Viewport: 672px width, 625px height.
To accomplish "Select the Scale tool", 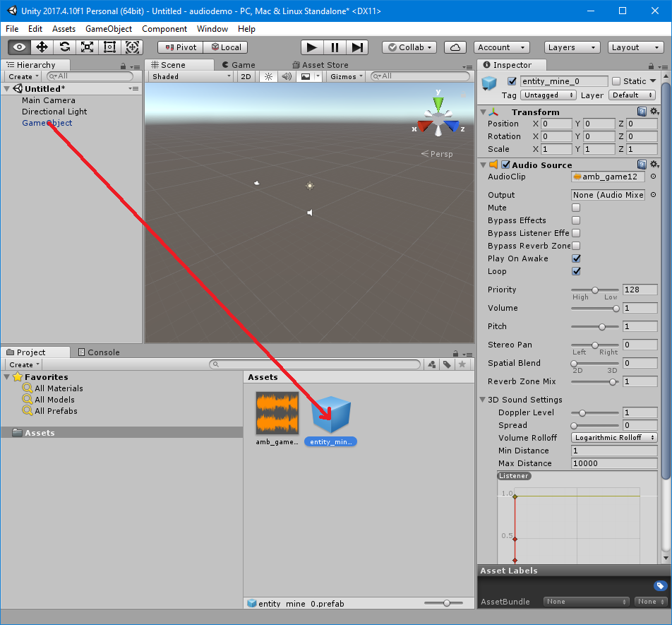I will click(x=88, y=47).
